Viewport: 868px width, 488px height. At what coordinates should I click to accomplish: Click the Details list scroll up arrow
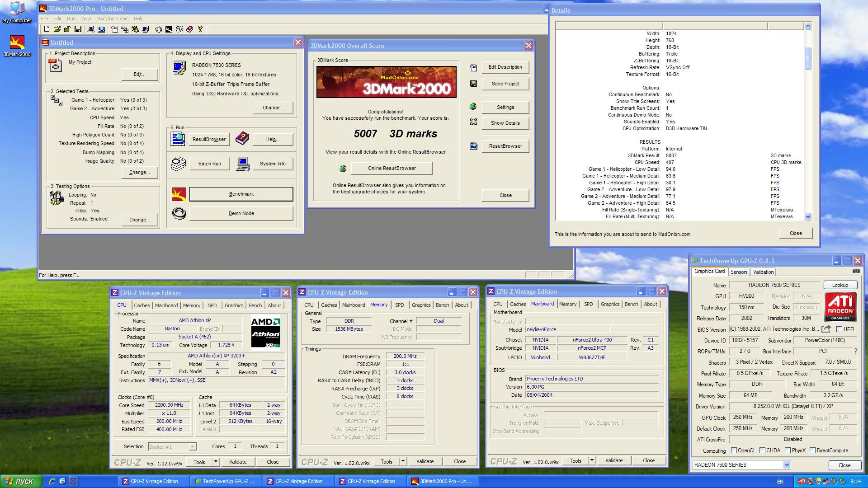click(808, 26)
